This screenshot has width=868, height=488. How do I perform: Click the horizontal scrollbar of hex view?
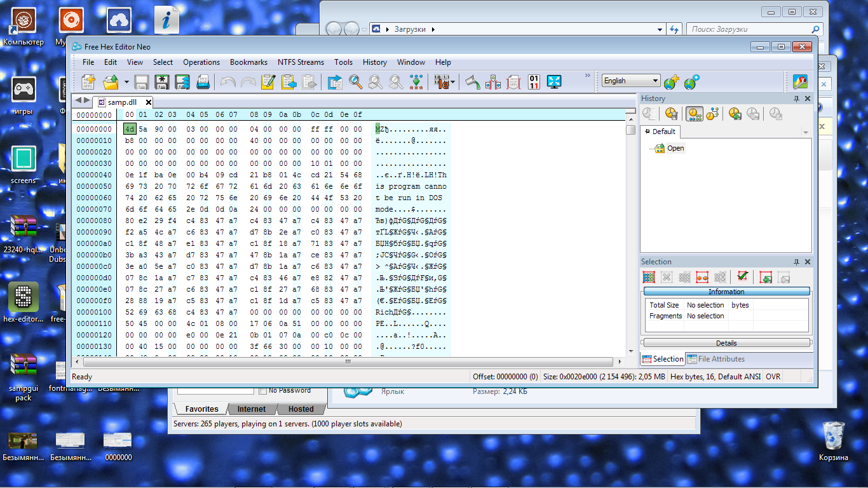pos(348,362)
